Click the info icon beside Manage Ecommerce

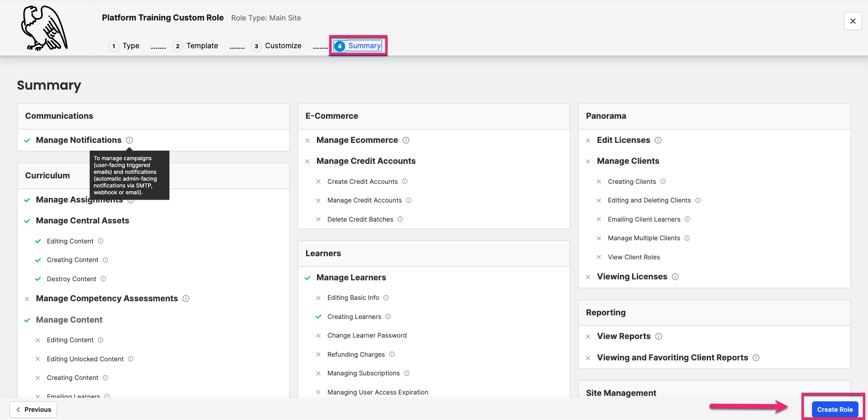point(406,140)
